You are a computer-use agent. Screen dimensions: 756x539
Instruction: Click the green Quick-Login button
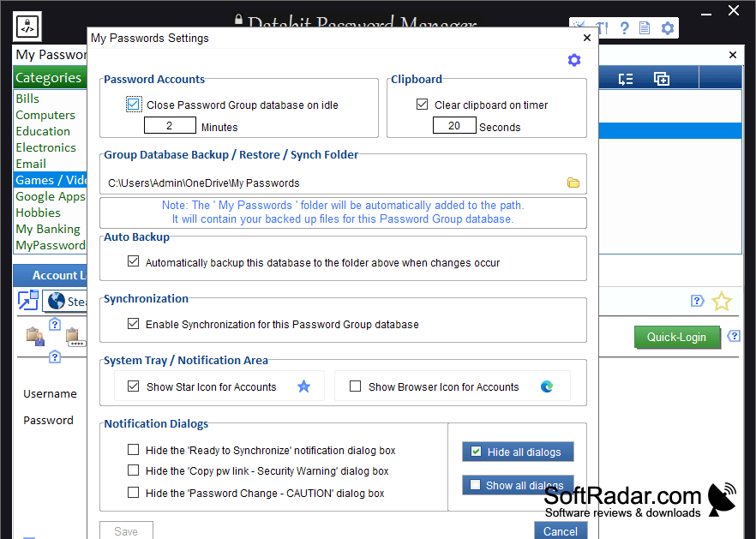coord(676,337)
